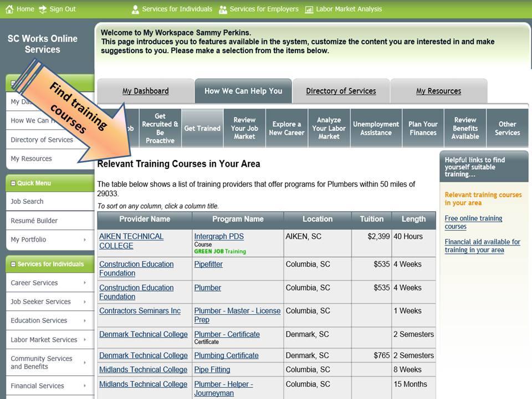
Task: Open the Other Services sub-tab
Action: click(x=507, y=128)
